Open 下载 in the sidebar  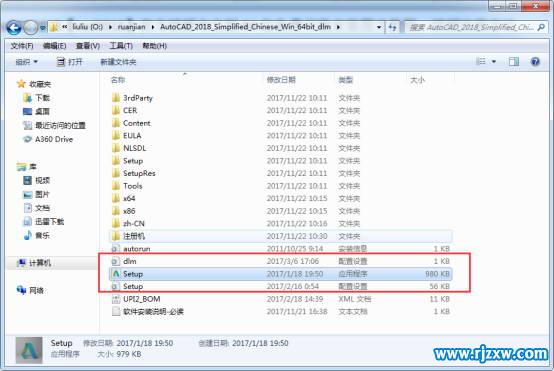pos(36,98)
